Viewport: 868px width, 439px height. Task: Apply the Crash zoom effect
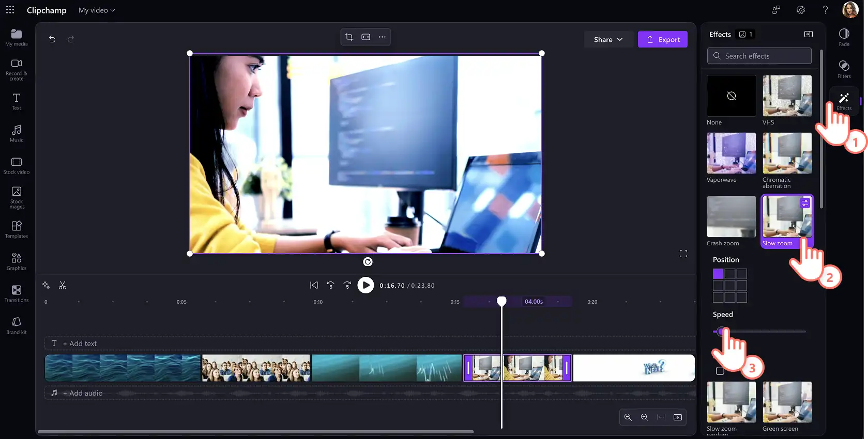point(732,216)
